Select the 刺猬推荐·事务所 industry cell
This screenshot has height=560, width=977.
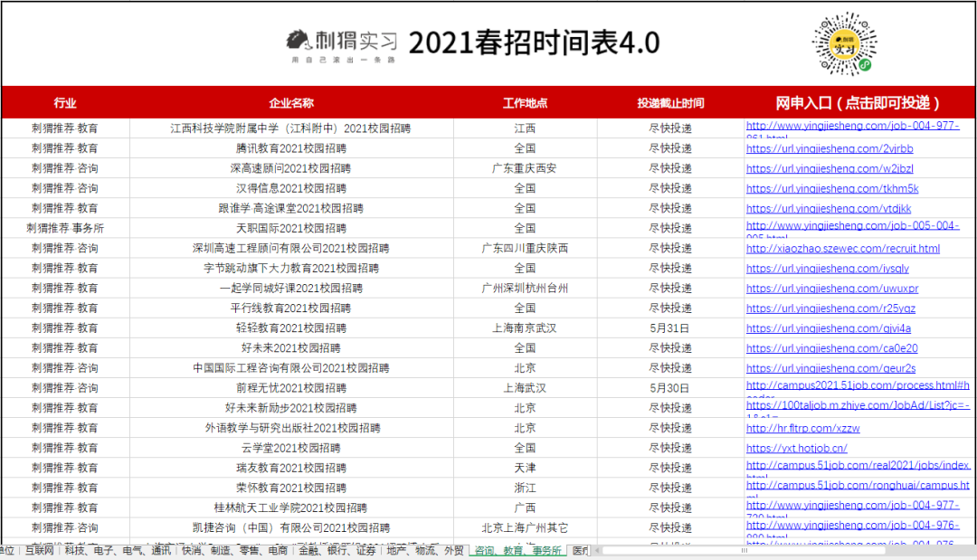[65, 228]
